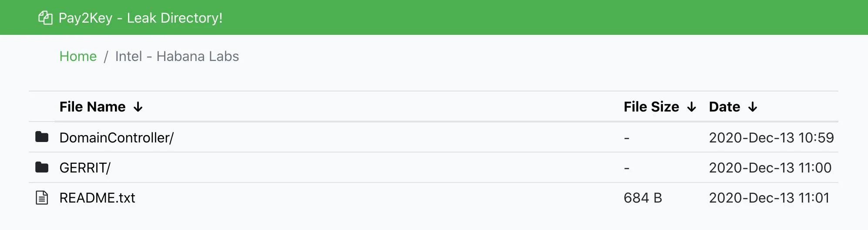
Task: Sort the listing by File Size header
Action: point(651,107)
